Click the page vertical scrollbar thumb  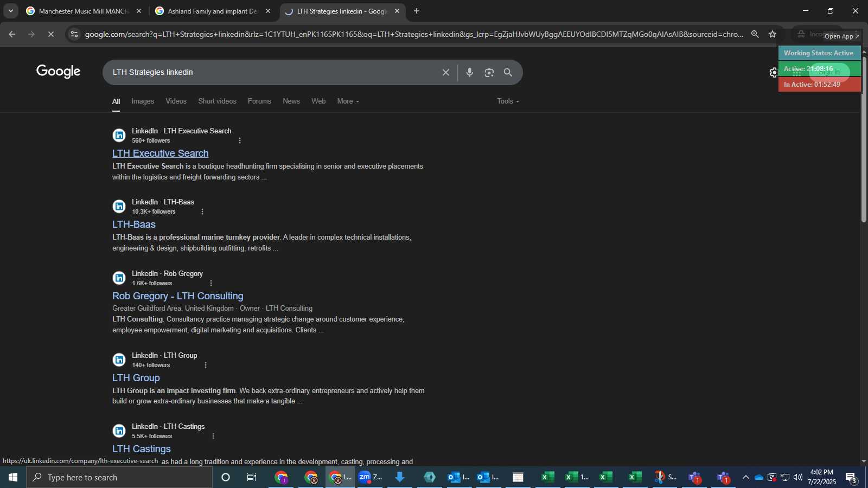(x=864, y=138)
